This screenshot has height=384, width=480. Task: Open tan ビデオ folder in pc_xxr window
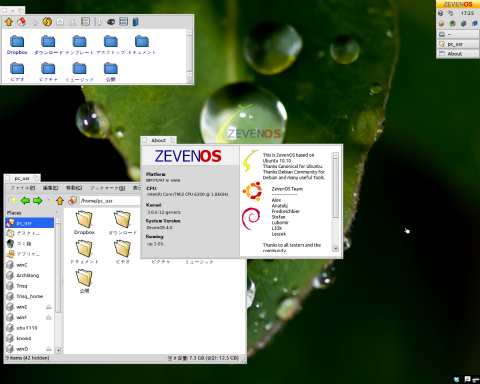(123, 252)
